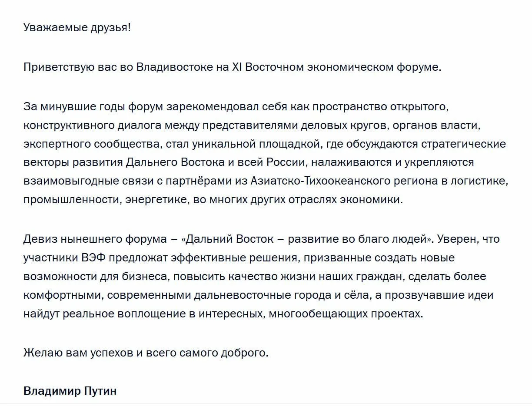Click the words "Девиз нынешнего форума"

click(x=95, y=239)
